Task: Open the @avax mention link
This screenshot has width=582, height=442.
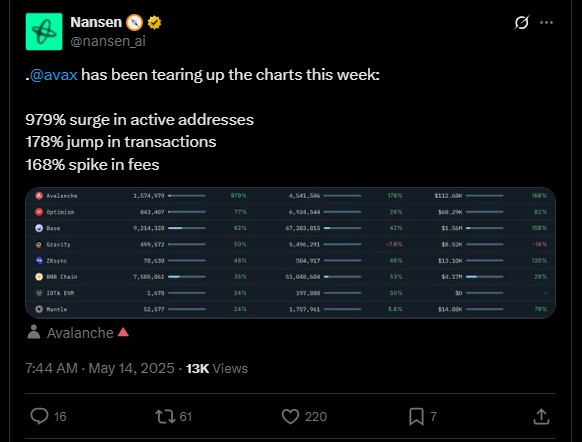Action: pos(53,75)
